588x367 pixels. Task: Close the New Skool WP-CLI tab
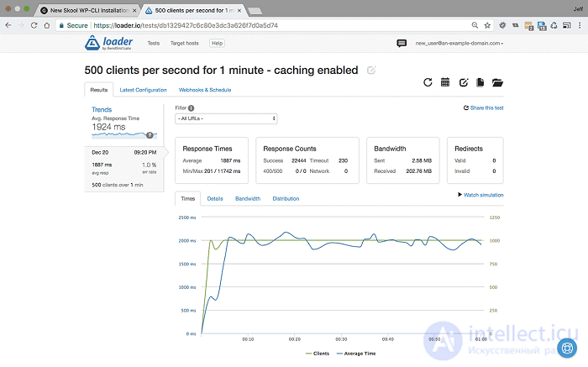click(x=134, y=10)
